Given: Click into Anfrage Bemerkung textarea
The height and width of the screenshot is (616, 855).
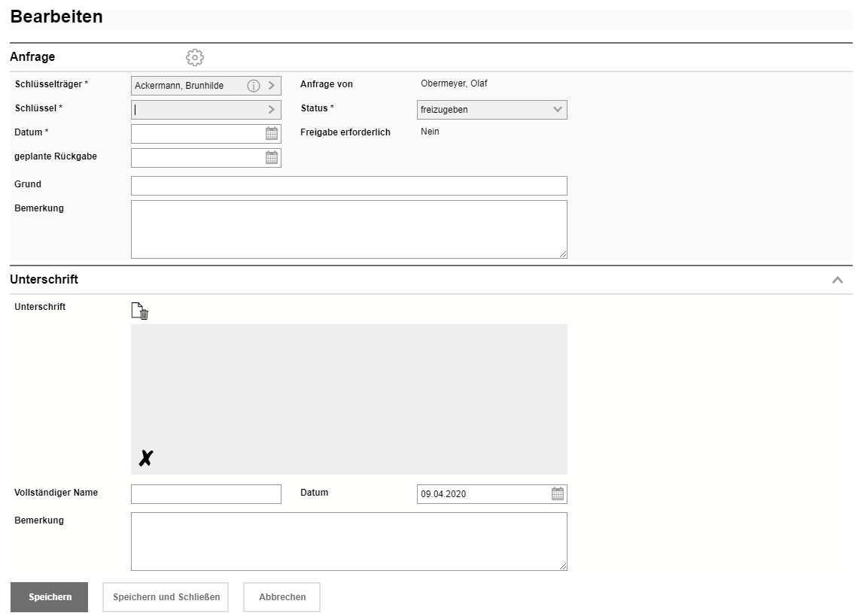Looking at the screenshot, I should pos(348,229).
